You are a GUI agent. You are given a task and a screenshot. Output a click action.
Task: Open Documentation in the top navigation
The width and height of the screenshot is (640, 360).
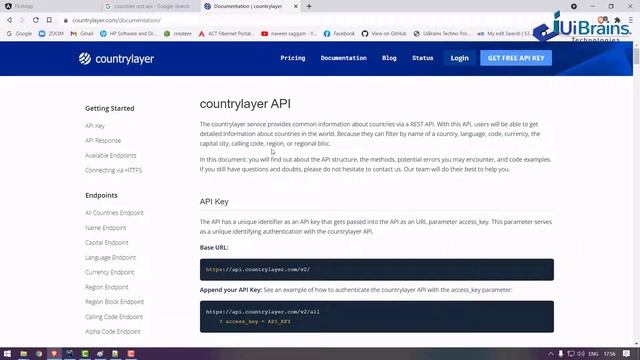click(343, 58)
